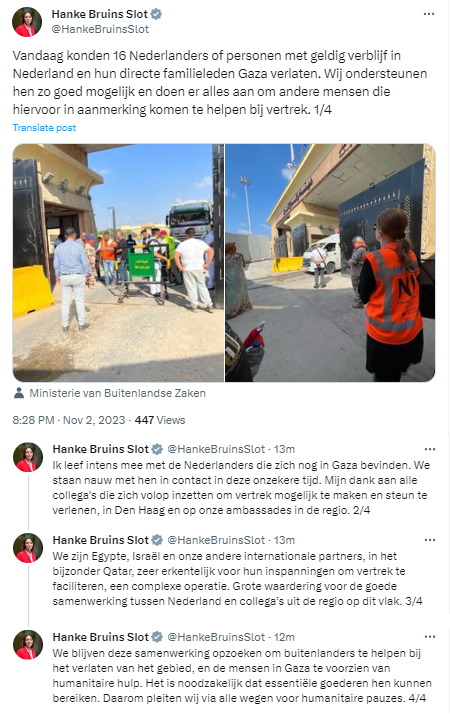Click the 447 Views count
Screen dimensions: 450x718
pyautogui.click(x=160, y=420)
